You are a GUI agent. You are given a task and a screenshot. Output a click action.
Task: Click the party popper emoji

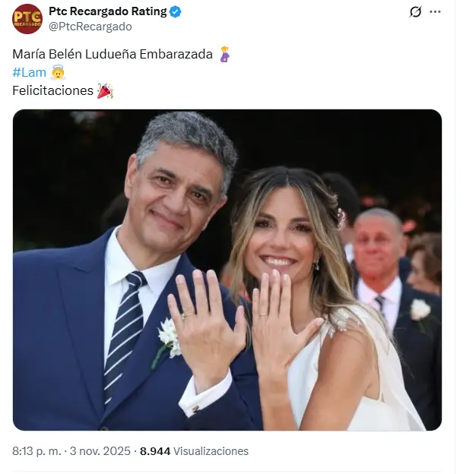tap(105, 91)
